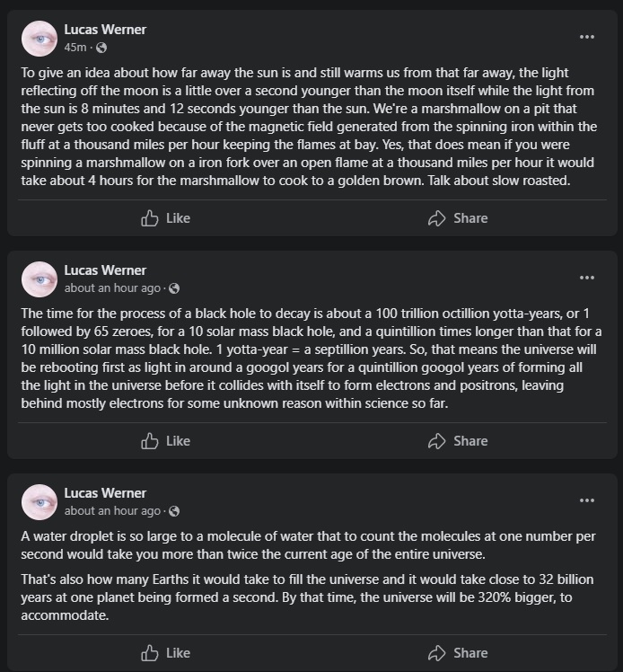Open the eye profile picture on the black hole post

click(x=39, y=279)
